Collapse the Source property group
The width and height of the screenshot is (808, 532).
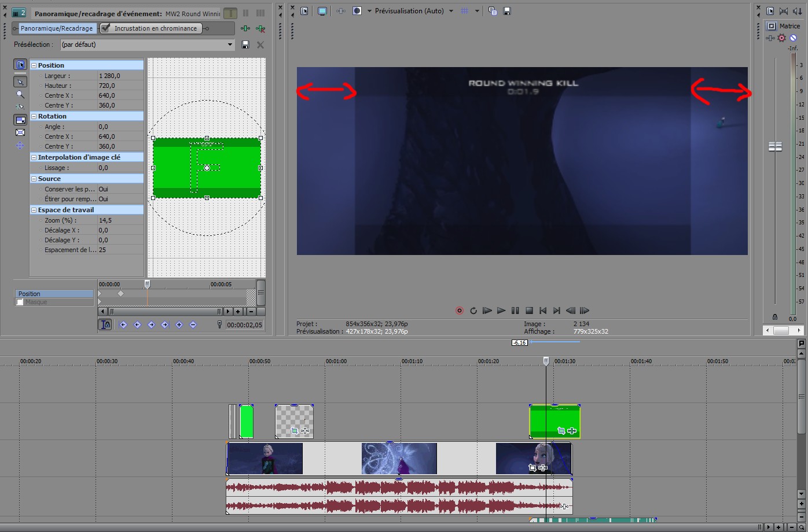pyautogui.click(x=34, y=179)
